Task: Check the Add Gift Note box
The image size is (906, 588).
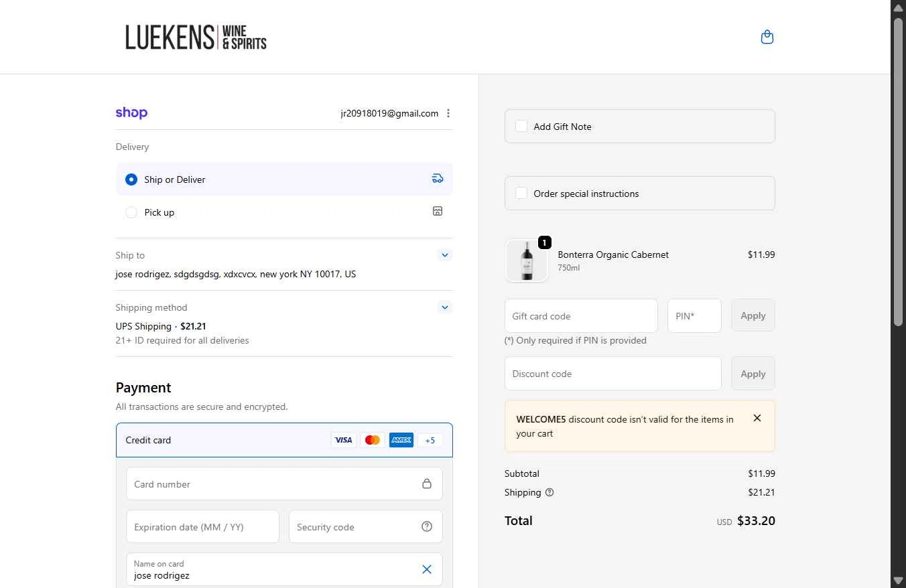Action: (521, 126)
